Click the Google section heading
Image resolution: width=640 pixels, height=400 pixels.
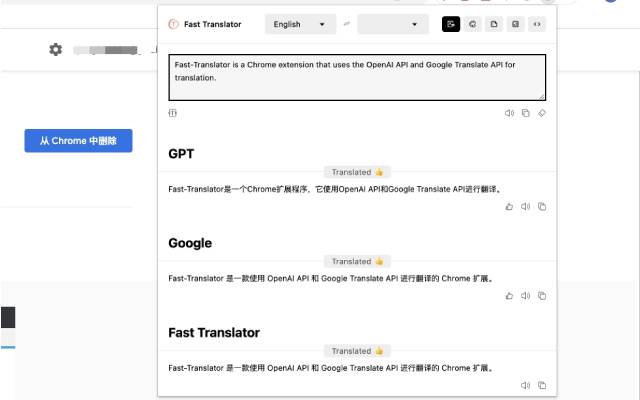(x=190, y=243)
